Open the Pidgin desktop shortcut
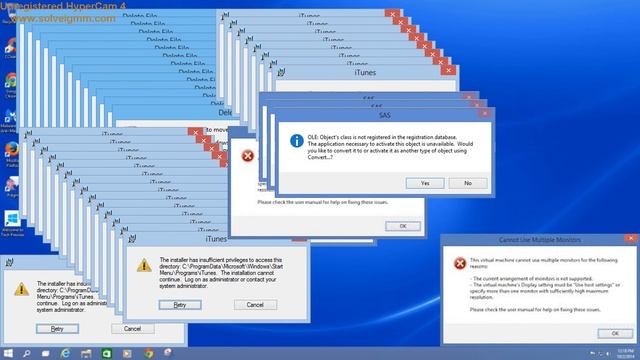The height and width of the screenshot is (360, 640). coord(11,187)
